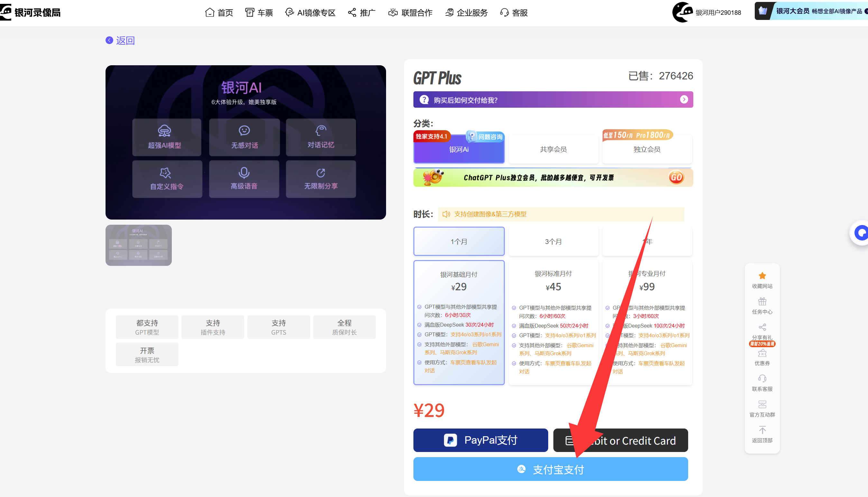Pay with Debit or Credit Card
Screen dimensions: 868x497
click(620, 440)
